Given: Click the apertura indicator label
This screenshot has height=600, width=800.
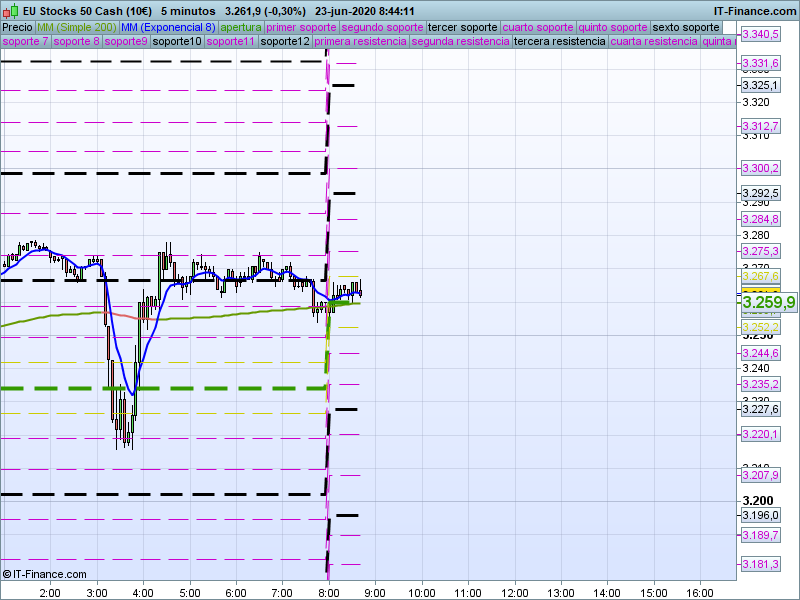Looking at the screenshot, I should click(x=241, y=27).
